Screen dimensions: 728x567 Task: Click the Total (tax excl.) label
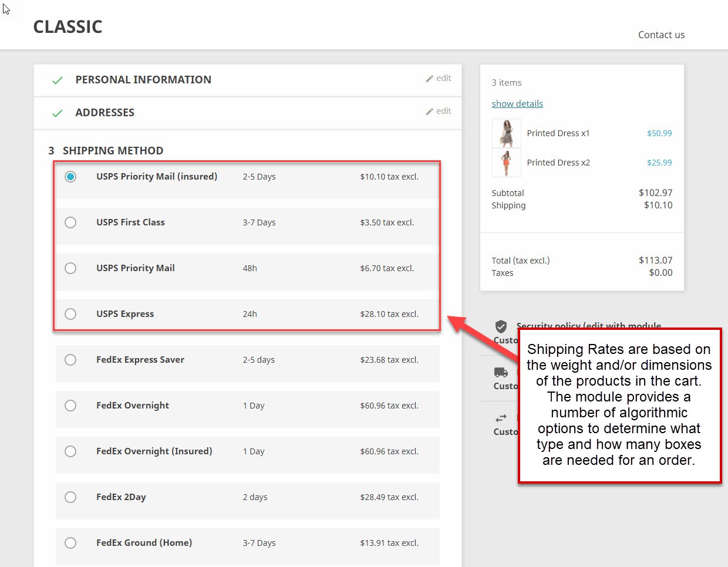(521, 261)
